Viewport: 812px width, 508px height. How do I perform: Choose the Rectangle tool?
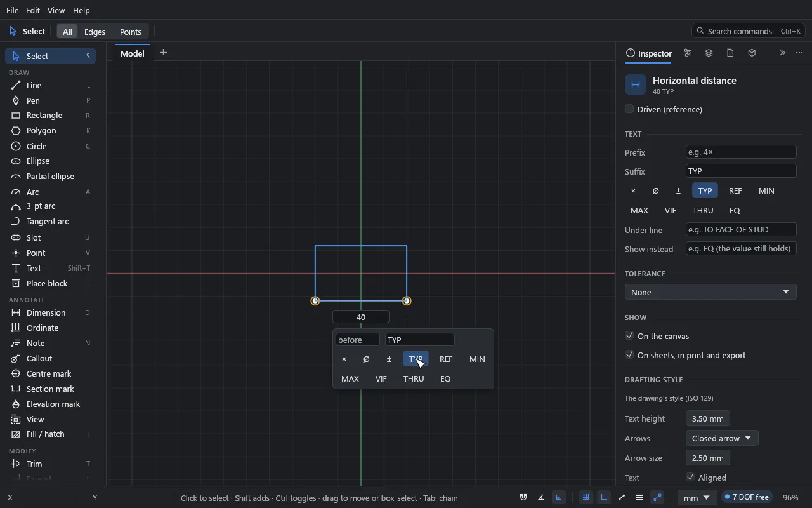[51, 116]
